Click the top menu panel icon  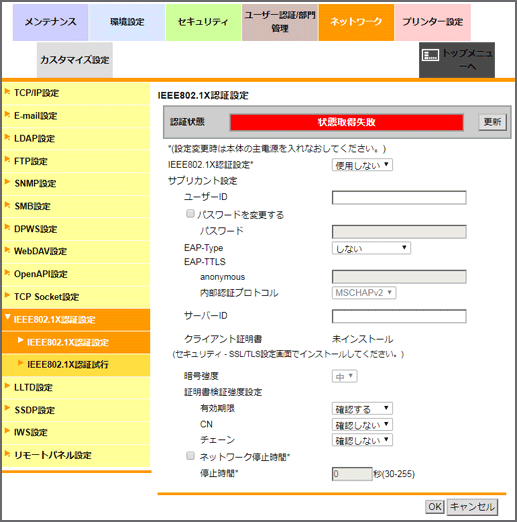click(430, 55)
